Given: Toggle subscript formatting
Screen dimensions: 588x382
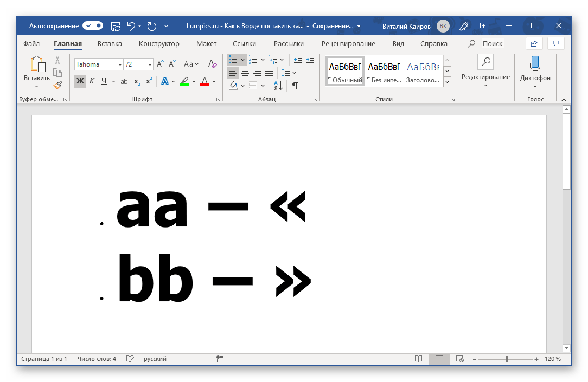Looking at the screenshot, I should (137, 81).
